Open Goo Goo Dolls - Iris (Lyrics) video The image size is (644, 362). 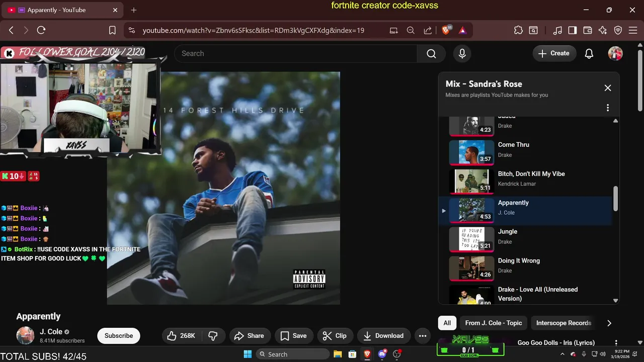pyautogui.click(x=556, y=343)
